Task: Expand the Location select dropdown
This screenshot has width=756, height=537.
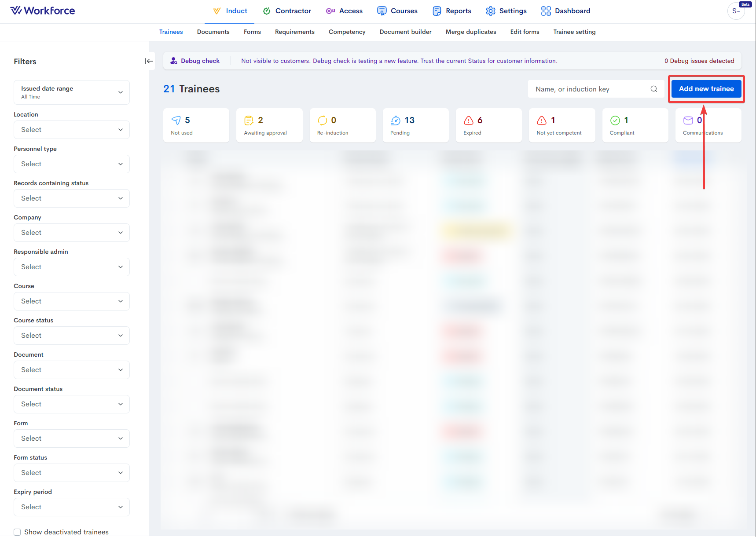Action: 72,130
